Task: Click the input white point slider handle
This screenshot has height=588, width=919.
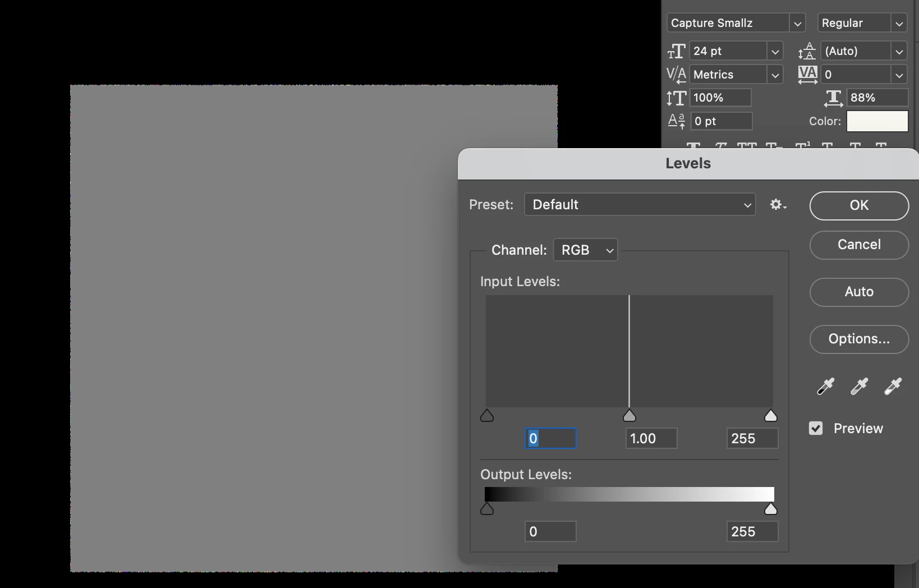Action: click(771, 416)
